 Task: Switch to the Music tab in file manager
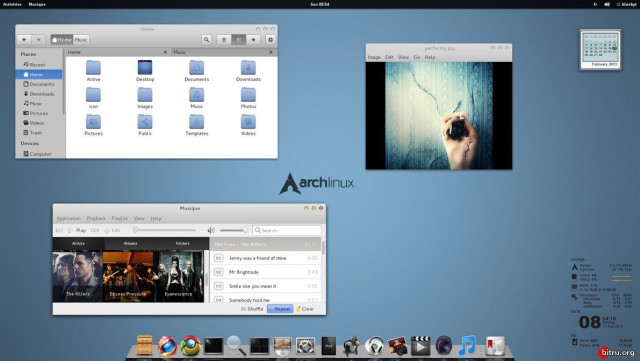click(x=223, y=52)
